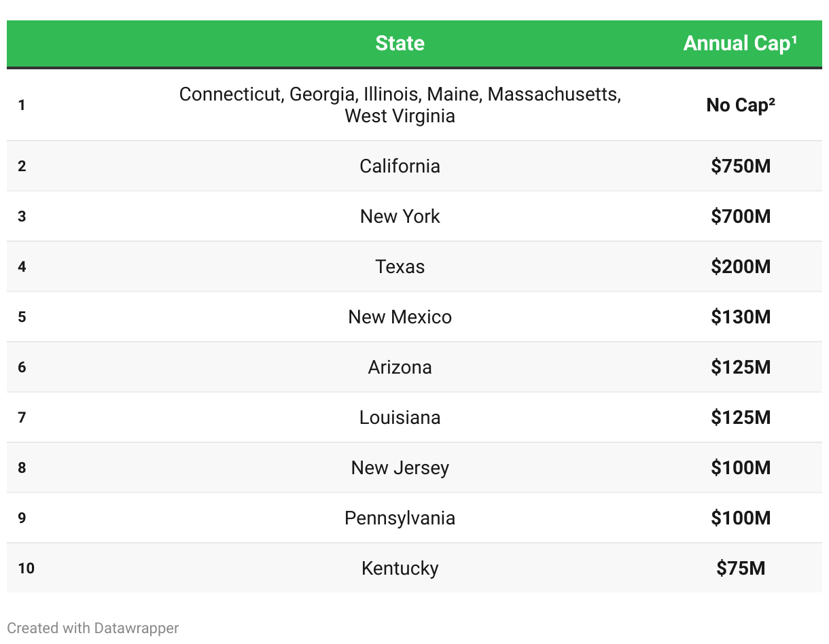Select Arizona's $125M cap value
Image resolution: width=829 pixels, height=644 pixels.
tap(740, 367)
